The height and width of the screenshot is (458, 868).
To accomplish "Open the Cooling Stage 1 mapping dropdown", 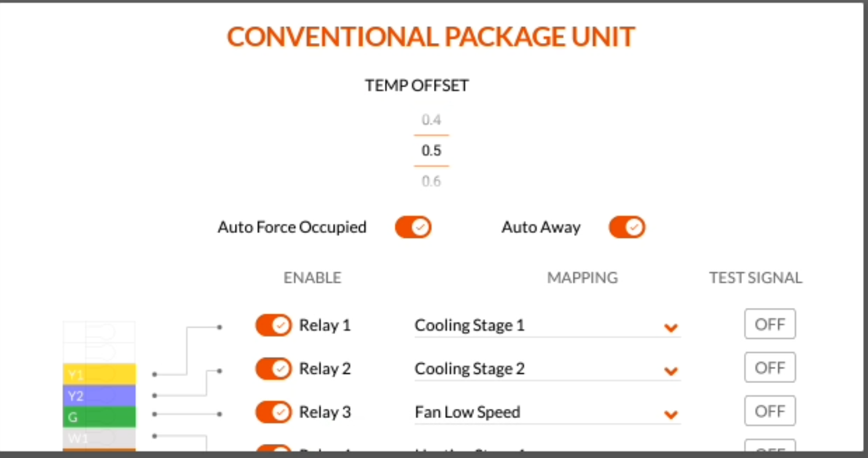I will [671, 328].
